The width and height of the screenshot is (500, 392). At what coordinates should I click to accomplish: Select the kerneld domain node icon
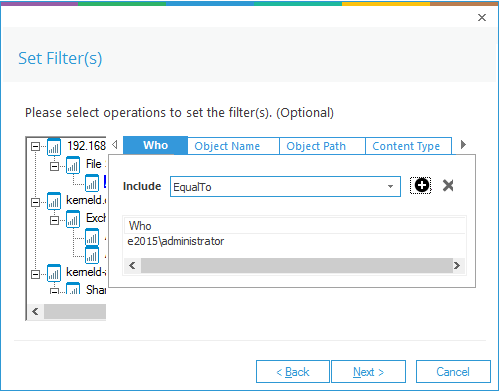point(54,201)
